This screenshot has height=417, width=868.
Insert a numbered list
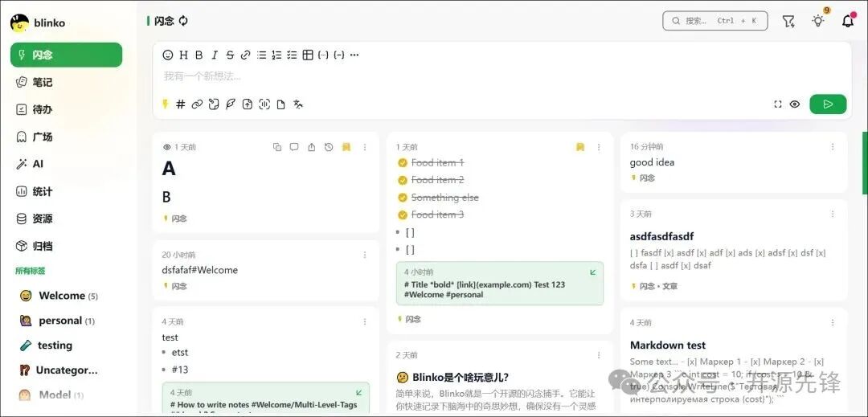pyautogui.click(x=276, y=55)
